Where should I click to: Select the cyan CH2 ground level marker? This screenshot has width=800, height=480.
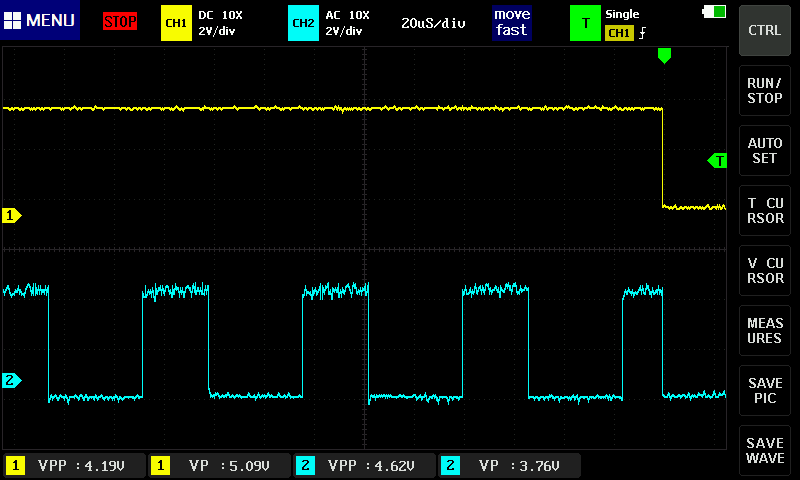tap(12, 380)
